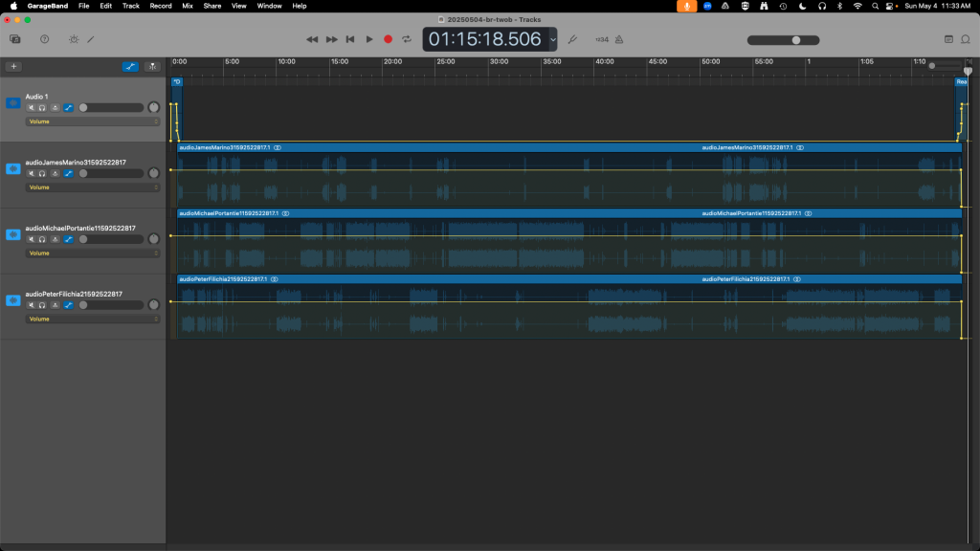
Task: Open the Note Pad icon
Action: 948,39
